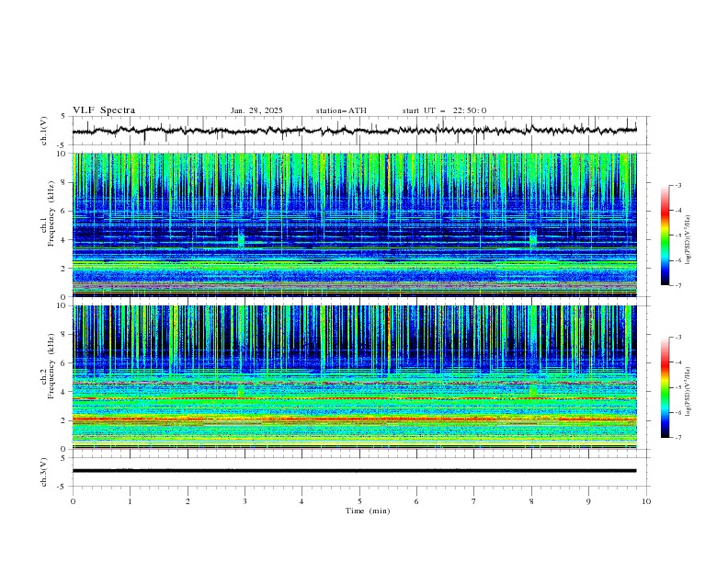The image size is (728, 563).
Task: Click the ch.1 spectrogram color bar
Action: [x=665, y=236]
